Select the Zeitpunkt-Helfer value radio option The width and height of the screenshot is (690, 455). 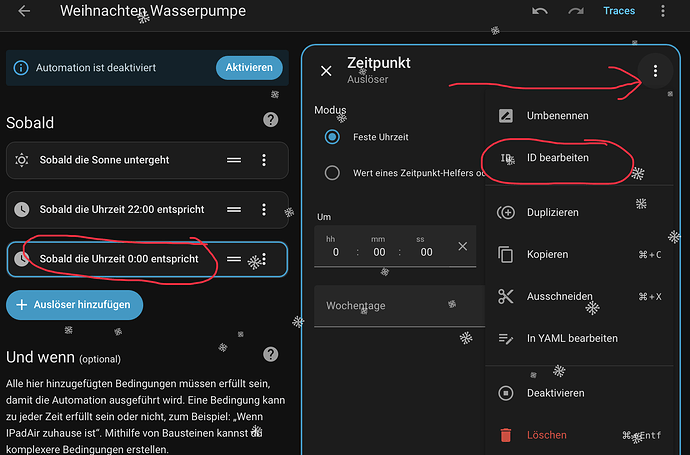pos(333,173)
